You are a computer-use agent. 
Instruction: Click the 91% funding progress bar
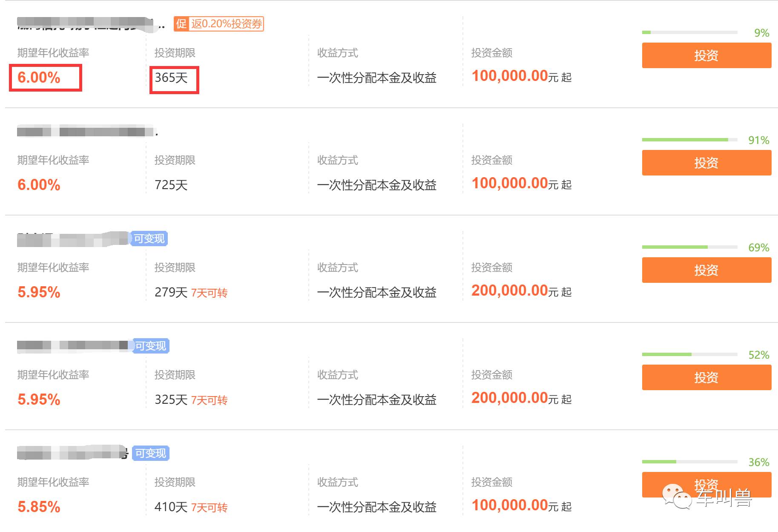click(x=689, y=140)
